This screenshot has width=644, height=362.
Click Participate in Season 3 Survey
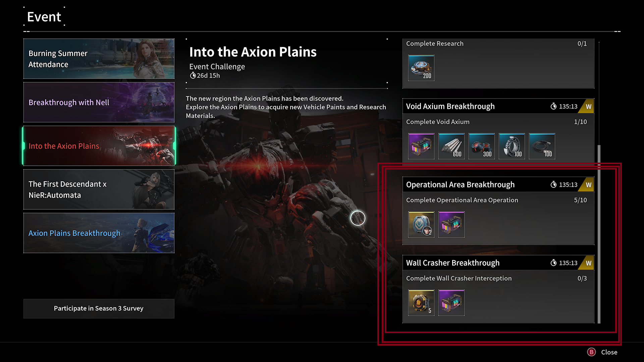coord(99,308)
